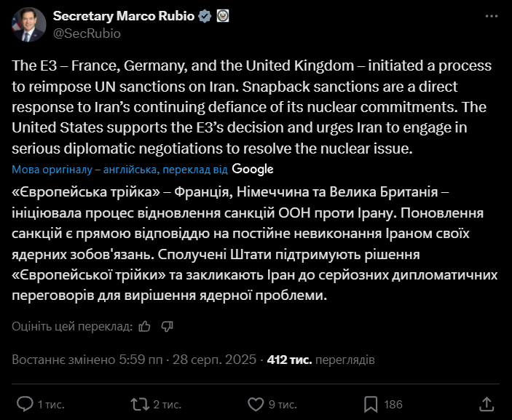This screenshot has height=420, width=512.
Task: Open the Secretary Marco Rubio display name link
Action: [x=122, y=16]
